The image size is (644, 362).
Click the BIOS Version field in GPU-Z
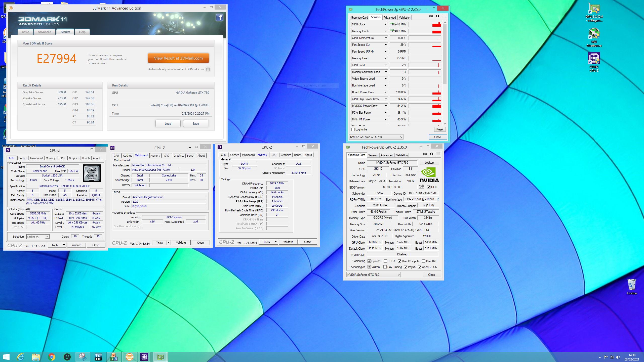point(392,187)
